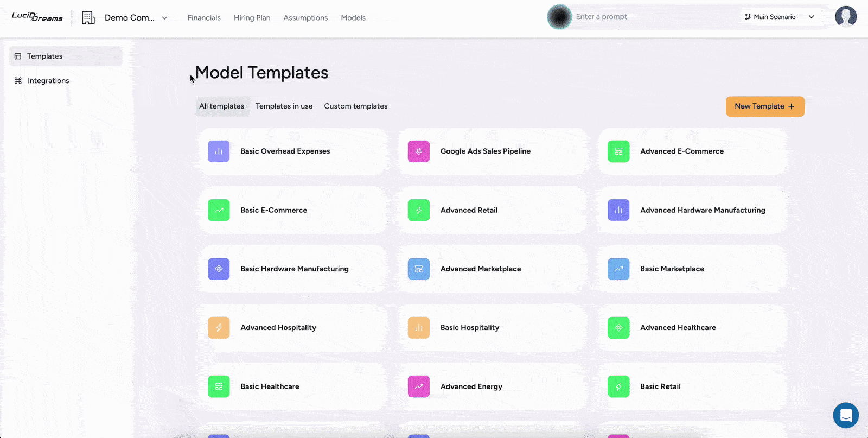Viewport: 868px width, 438px height.
Task: Open the Basic E-Commerce template
Action: click(x=293, y=210)
